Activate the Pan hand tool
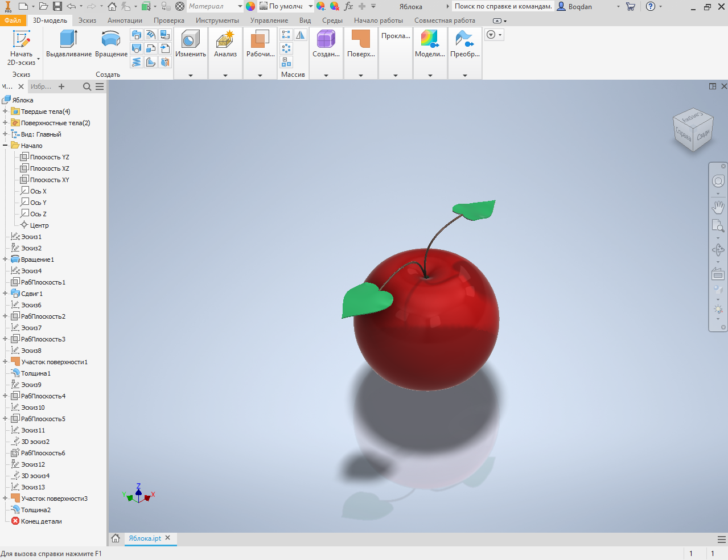Viewport: 728px width, 560px height. pyautogui.click(x=718, y=207)
